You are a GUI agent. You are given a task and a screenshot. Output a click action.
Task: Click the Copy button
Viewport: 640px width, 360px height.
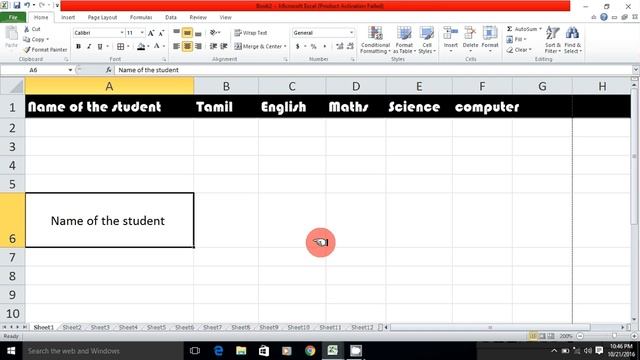pos(36,39)
